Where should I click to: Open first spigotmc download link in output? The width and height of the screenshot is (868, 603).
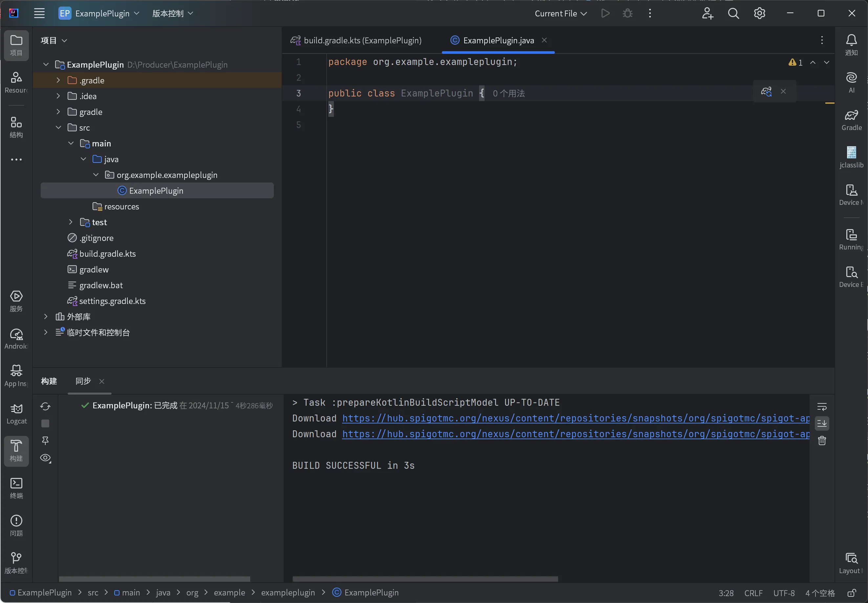tap(576, 418)
